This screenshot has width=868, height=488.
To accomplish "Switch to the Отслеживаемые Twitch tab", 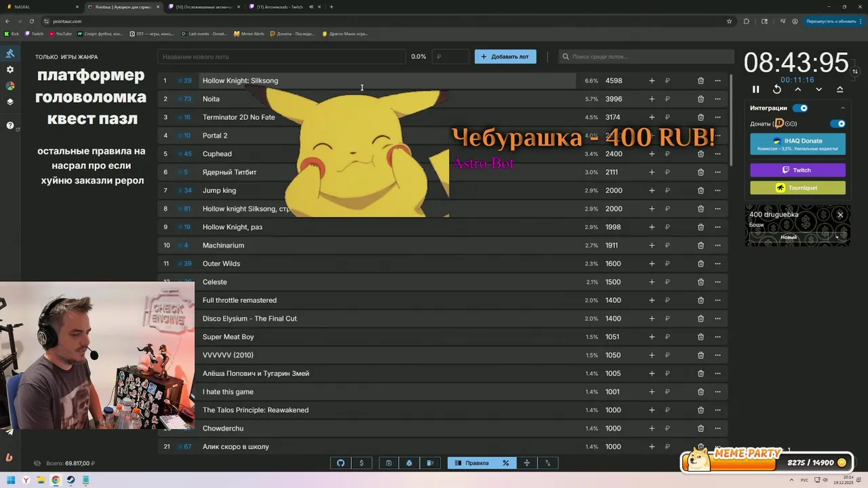I will tap(203, 7).
